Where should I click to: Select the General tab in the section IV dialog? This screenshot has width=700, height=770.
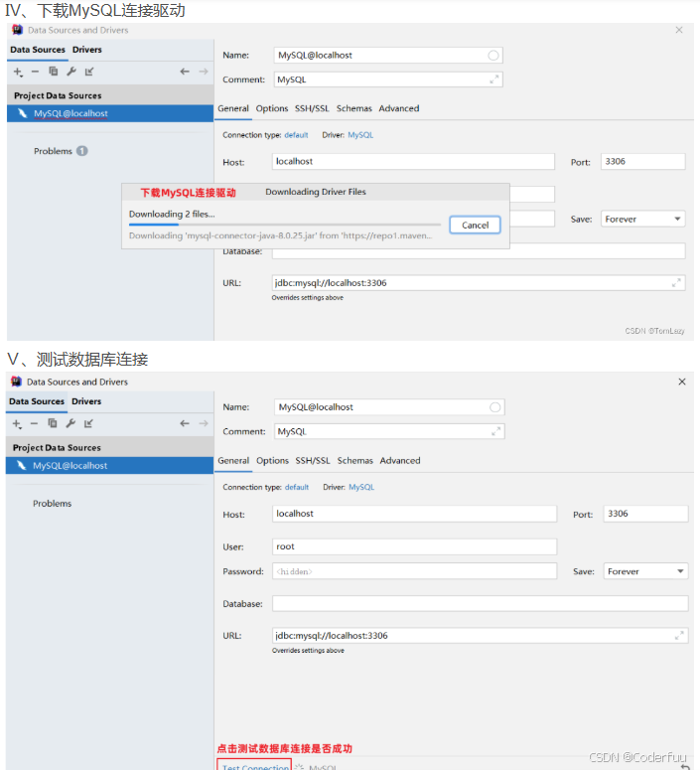(x=233, y=108)
